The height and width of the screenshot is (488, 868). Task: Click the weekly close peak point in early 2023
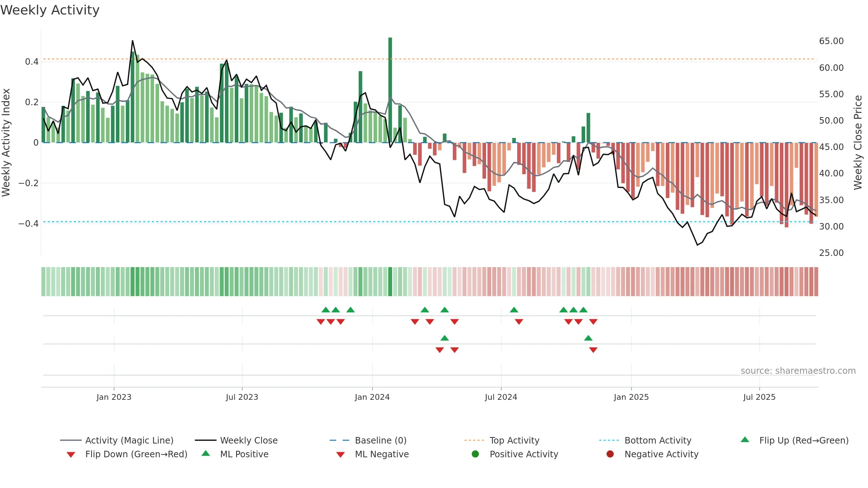point(132,41)
